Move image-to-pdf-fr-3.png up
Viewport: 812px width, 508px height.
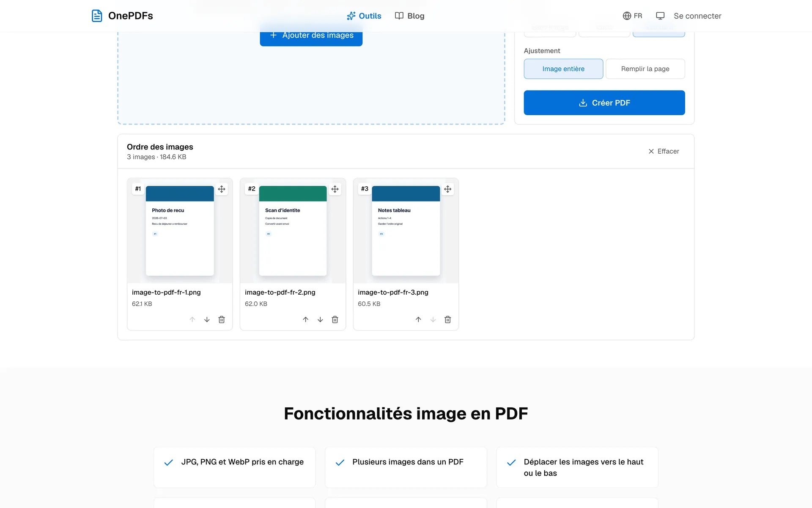(x=418, y=320)
